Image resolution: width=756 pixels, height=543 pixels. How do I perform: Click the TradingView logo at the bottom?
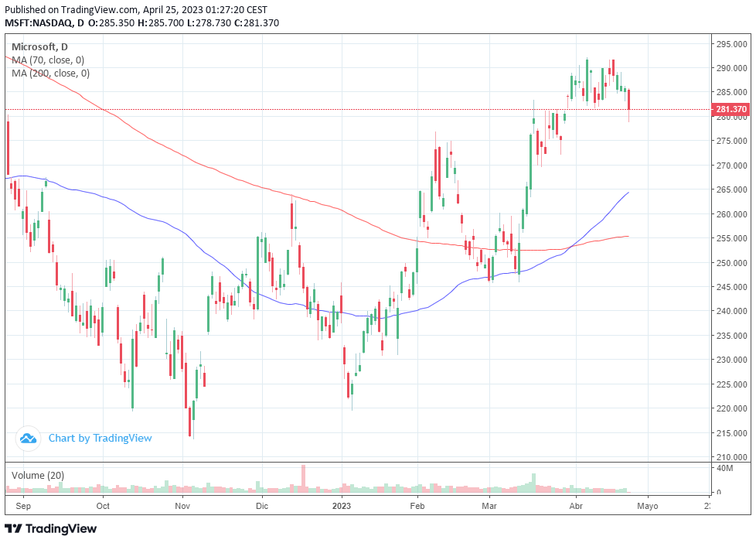[x=50, y=529]
